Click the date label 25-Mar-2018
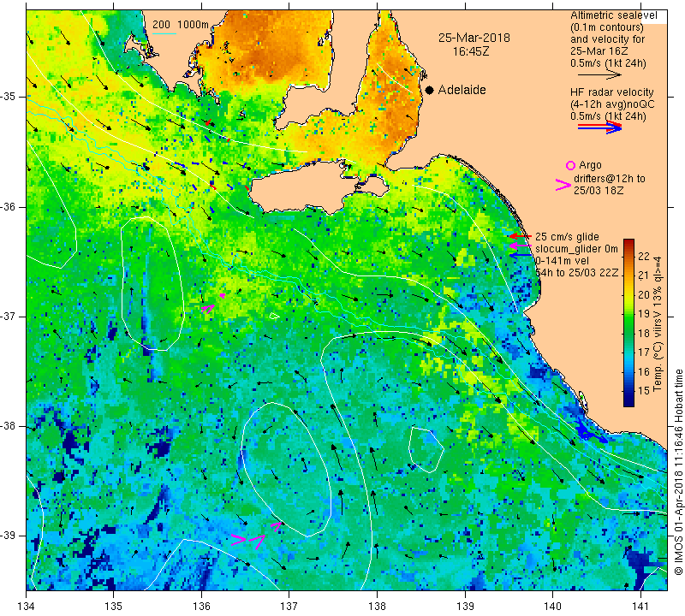The height and width of the screenshot is (616, 685). click(x=474, y=38)
